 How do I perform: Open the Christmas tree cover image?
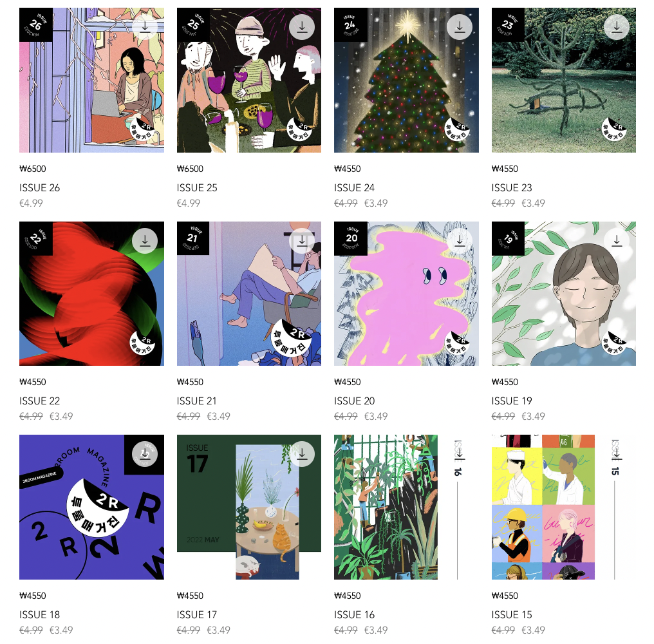pyautogui.click(x=406, y=80)
